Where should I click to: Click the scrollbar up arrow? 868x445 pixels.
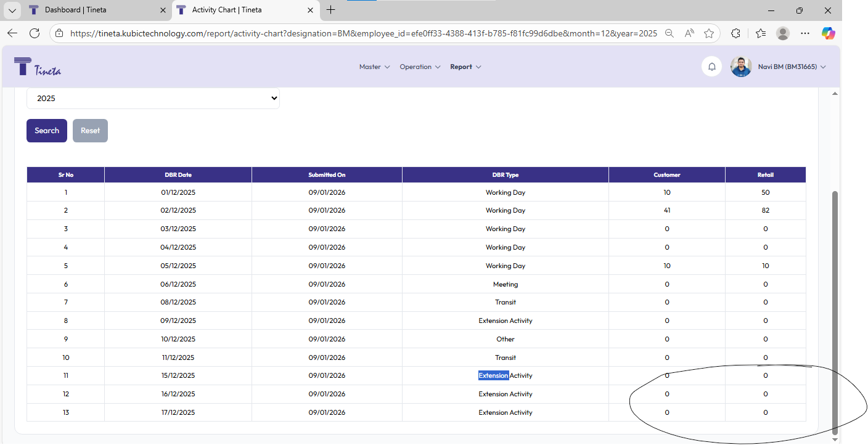(x=835, y=94)
